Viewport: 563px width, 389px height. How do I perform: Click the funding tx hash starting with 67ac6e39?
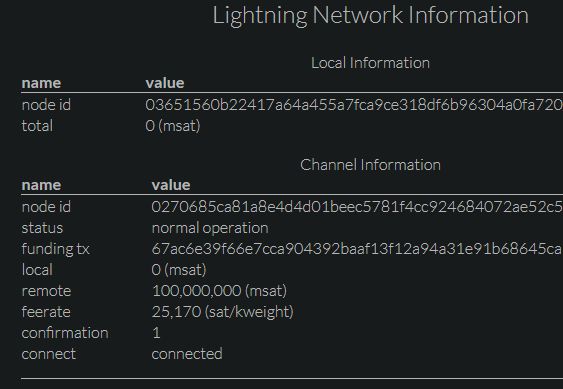click(x=357, y=249)
